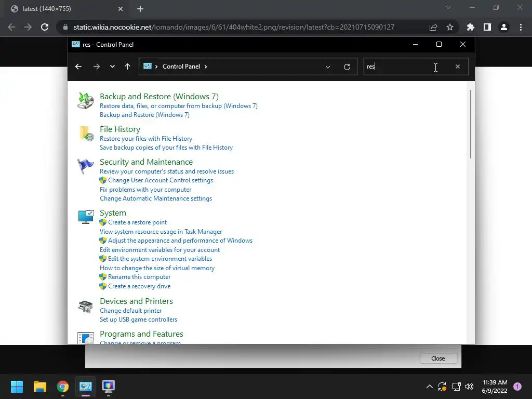Open Change Automatic Maintenance settings
This screenshot has height=399, width=532.
point(156,198)
